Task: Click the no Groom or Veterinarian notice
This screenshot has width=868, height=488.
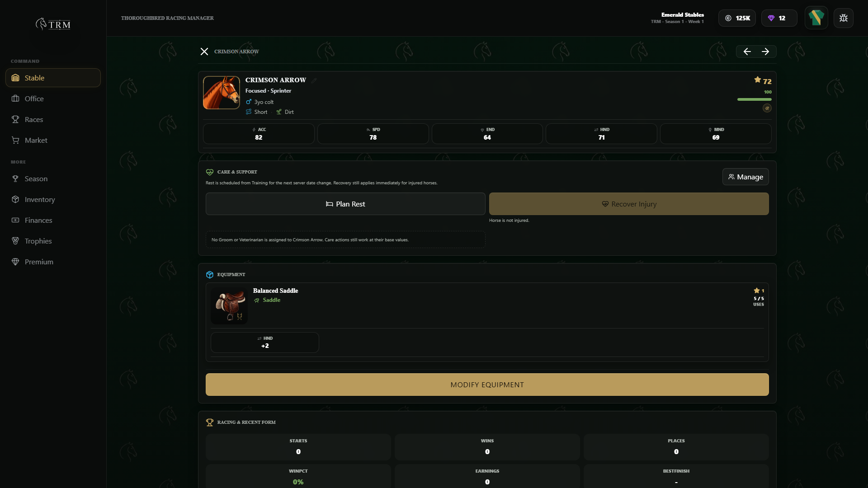Action: (345, 239)
